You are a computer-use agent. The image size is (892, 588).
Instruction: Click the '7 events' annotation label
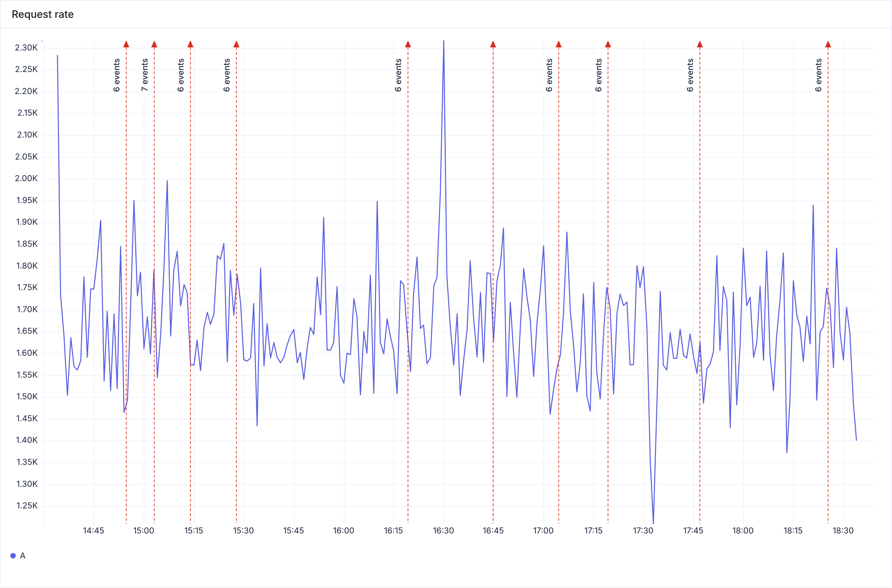pos(145,75)
